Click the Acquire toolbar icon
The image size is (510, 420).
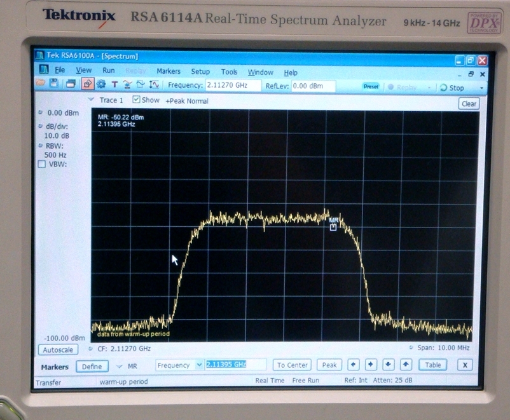(x=127, y=85)
